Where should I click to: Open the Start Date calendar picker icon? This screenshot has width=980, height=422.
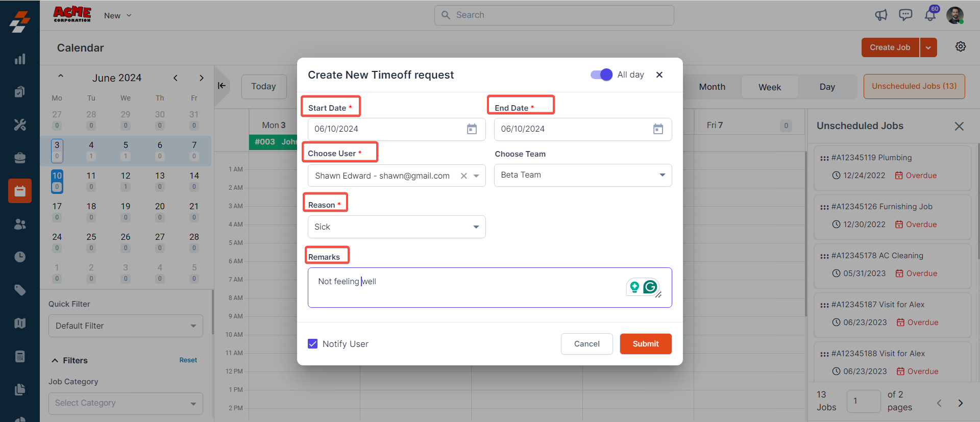(x=472, y=129)
